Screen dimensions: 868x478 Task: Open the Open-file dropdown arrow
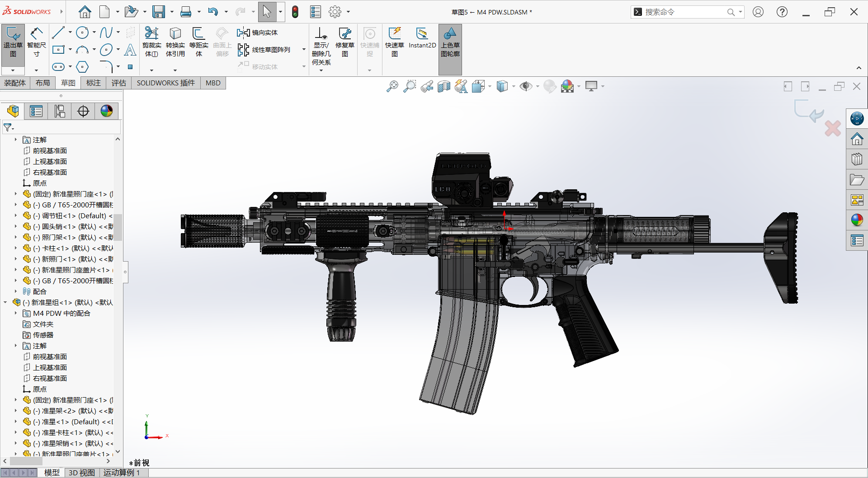[145, 12]
